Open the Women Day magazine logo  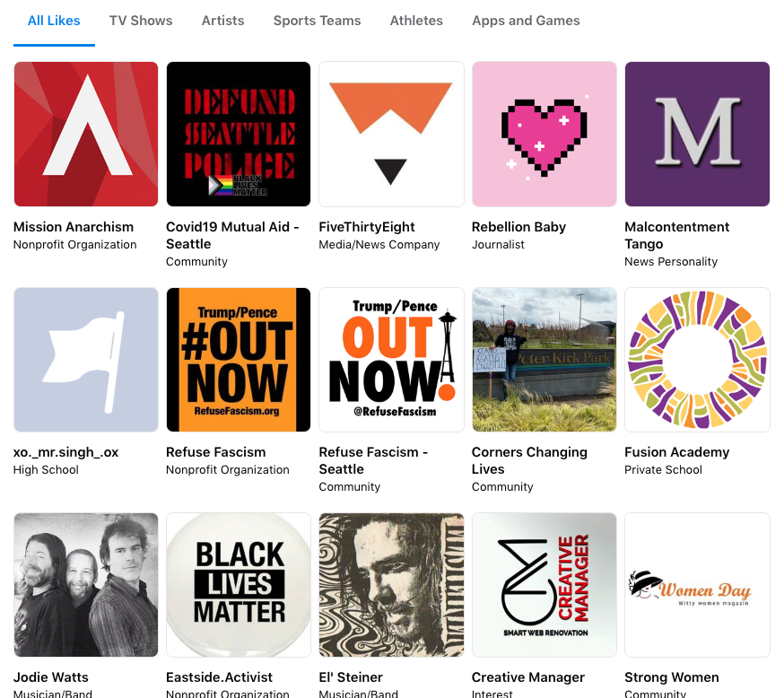point(697,585)
